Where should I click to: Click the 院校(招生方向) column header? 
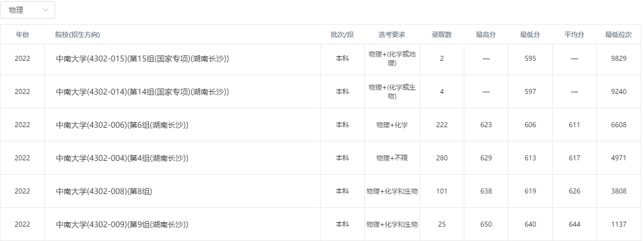point(77,35)
